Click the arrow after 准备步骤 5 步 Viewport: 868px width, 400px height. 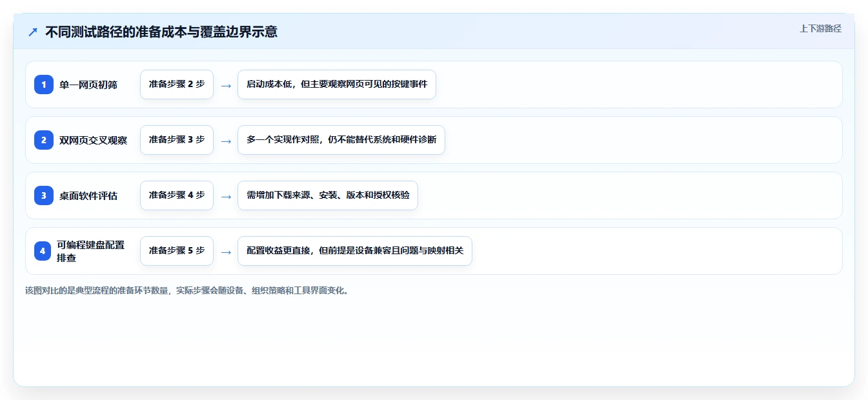click(226, 252)
